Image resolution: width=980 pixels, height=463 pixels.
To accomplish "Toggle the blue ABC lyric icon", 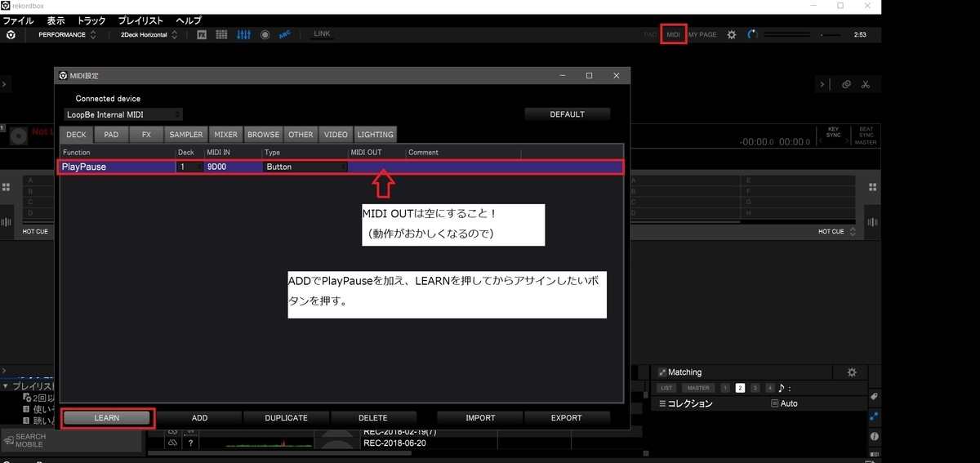I will (x=285, y=34).
